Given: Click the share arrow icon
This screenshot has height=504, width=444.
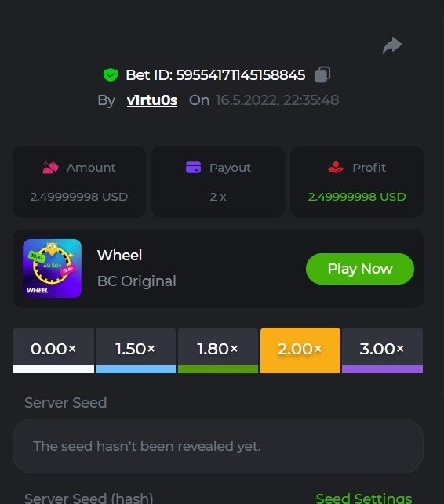Looking at the screenshot, I should coord(392,45).
